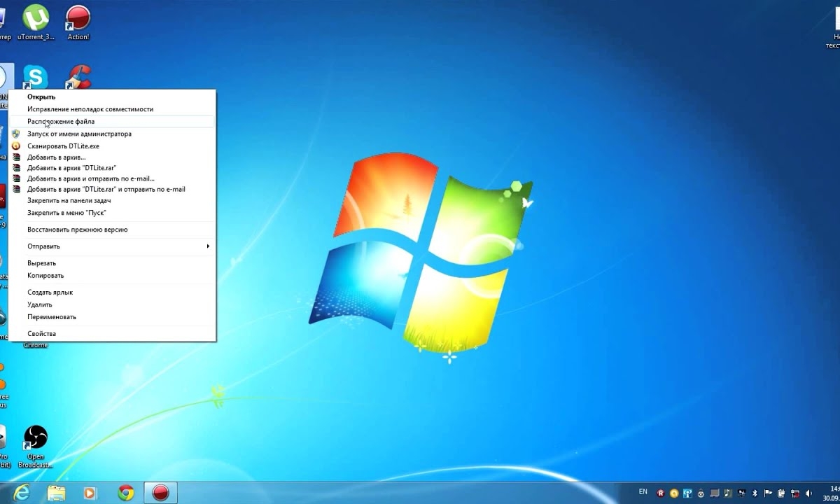
Task: Open the Skype desktop icon
Action: pos(35,77)
